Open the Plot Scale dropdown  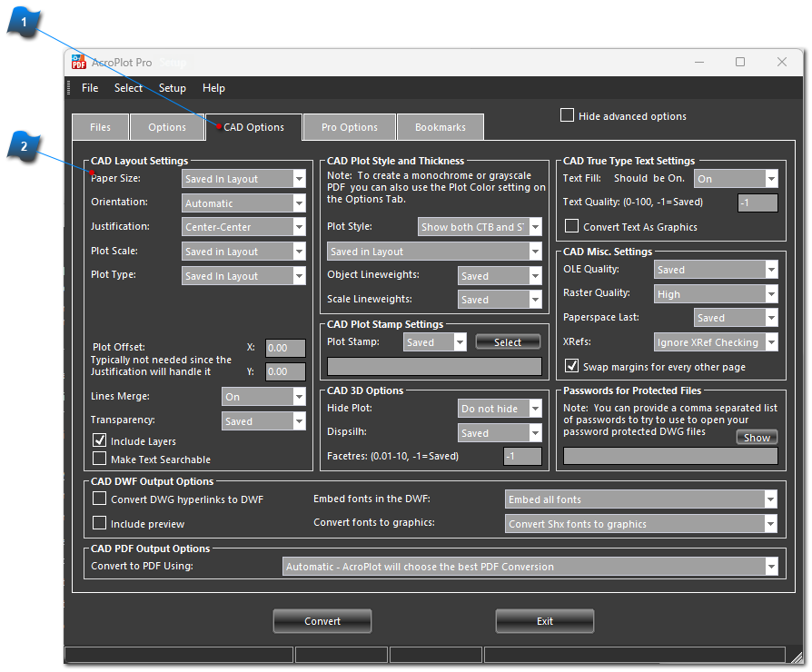(x=243, y=252)
